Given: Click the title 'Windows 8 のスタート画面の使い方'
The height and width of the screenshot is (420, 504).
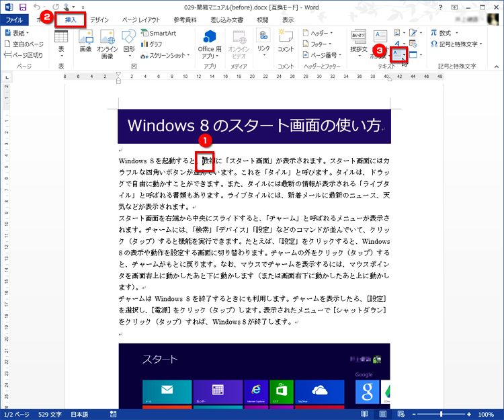Looking at the screenshot, I should (x=254, y=125).
